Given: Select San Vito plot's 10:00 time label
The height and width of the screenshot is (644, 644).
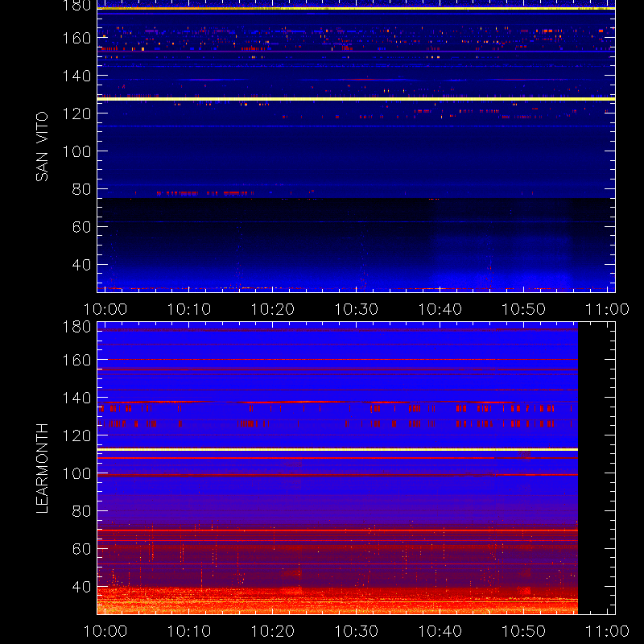Looking at the screenshot, I should coord(105,309).
